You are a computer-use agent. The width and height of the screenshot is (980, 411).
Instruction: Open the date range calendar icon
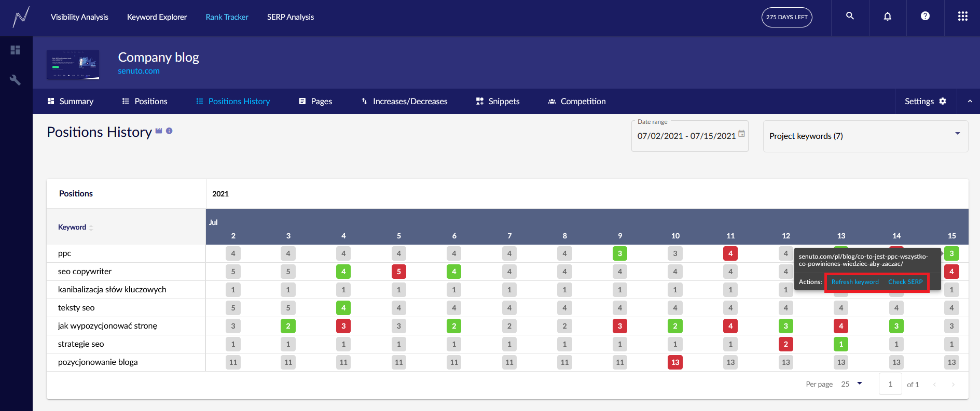741,134
